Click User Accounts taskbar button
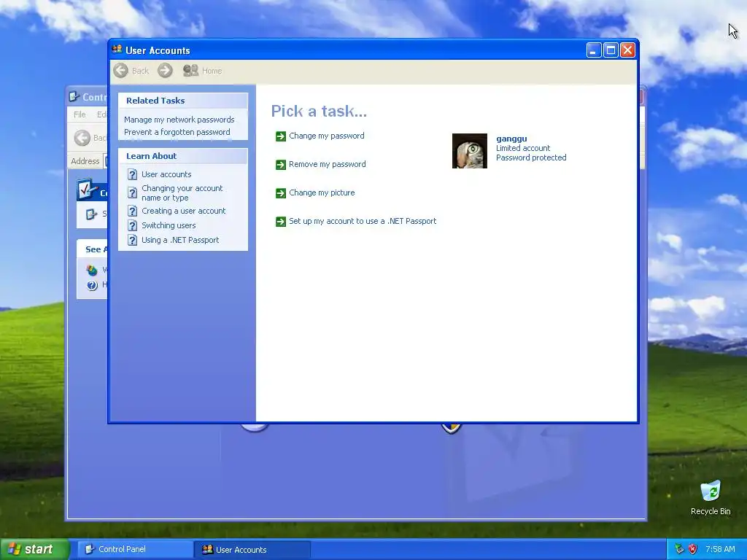 pos(252,550)
